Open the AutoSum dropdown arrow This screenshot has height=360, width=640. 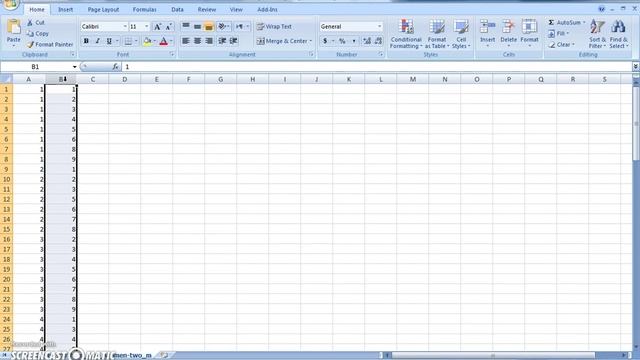click(x=584, y=22)
